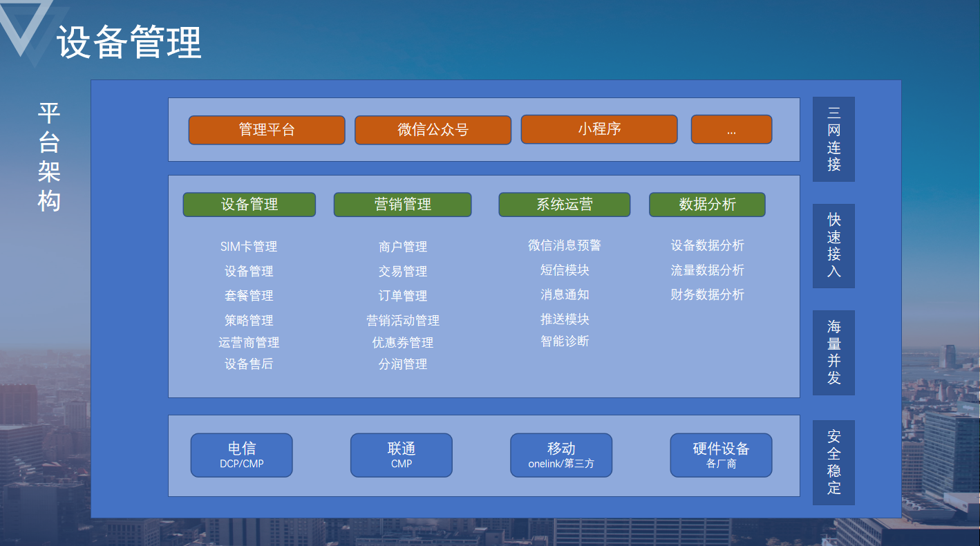Click the 三网连接 side label

pos(833,139)
